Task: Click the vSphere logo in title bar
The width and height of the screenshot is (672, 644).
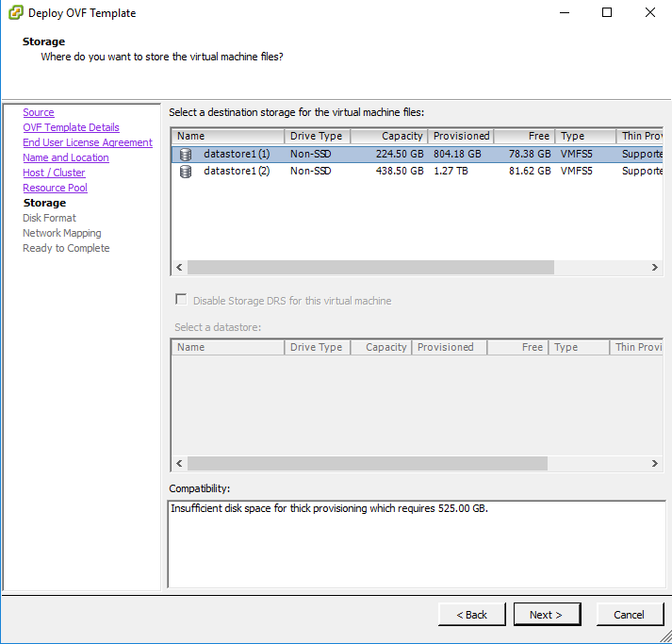Action: (x=16, y=13)
